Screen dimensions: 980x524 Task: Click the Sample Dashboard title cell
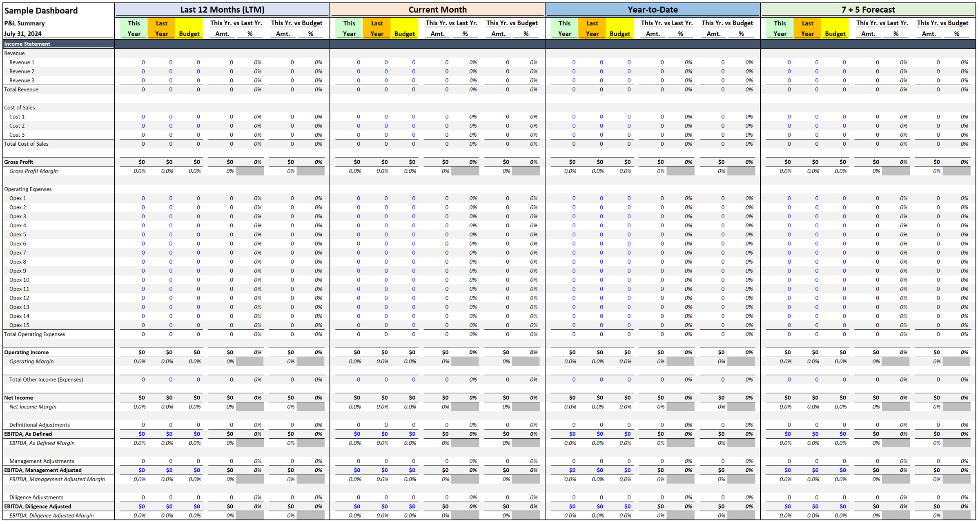point(41,11)
